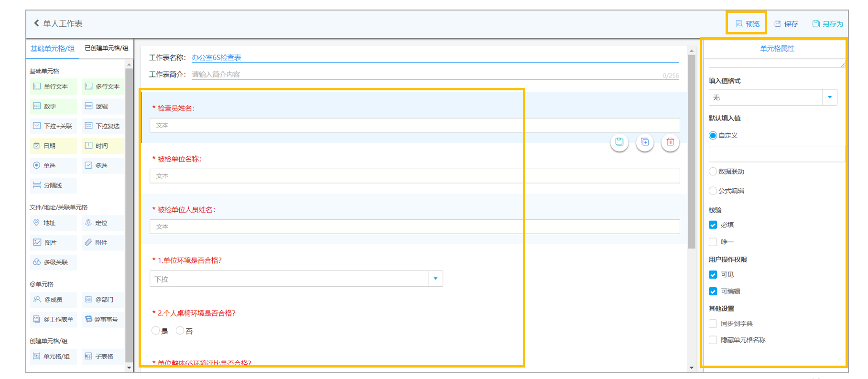
Task: Add the 定位 location cell
Action: 103,223
